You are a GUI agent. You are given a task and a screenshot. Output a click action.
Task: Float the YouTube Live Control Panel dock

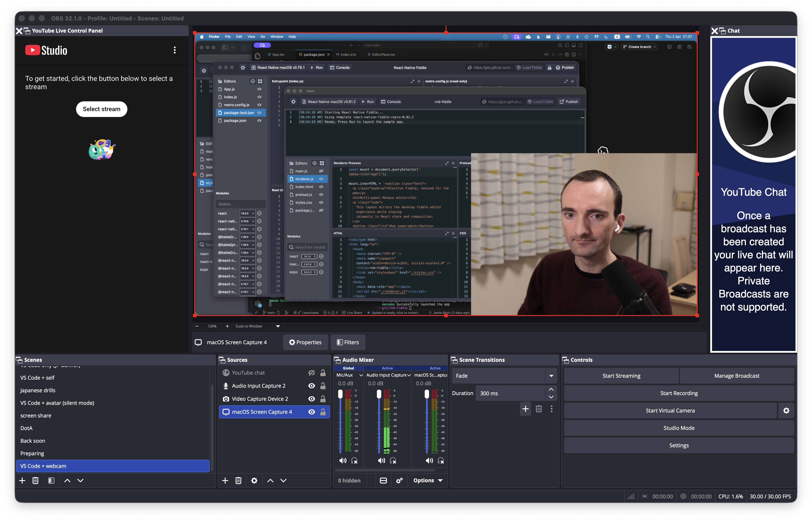27,31
